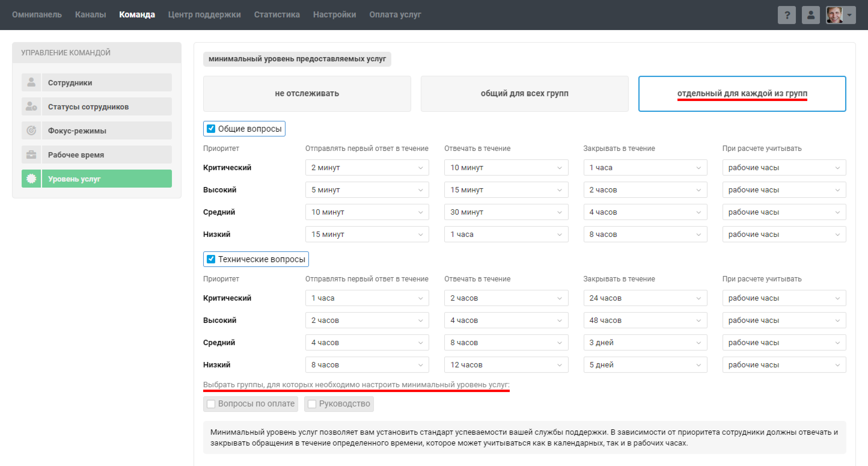Open Критический first answer dropdown showing 2 минут
Viewport: 868px width, 466px height.
pos(367,167)
